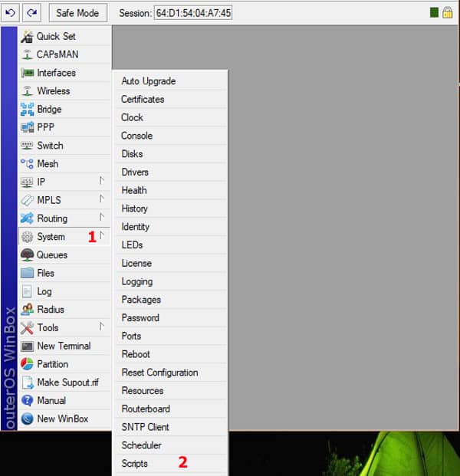Click the Interfaces card icon
The height and width of the screenshot is (476, 460).
(x=28, y=73)
